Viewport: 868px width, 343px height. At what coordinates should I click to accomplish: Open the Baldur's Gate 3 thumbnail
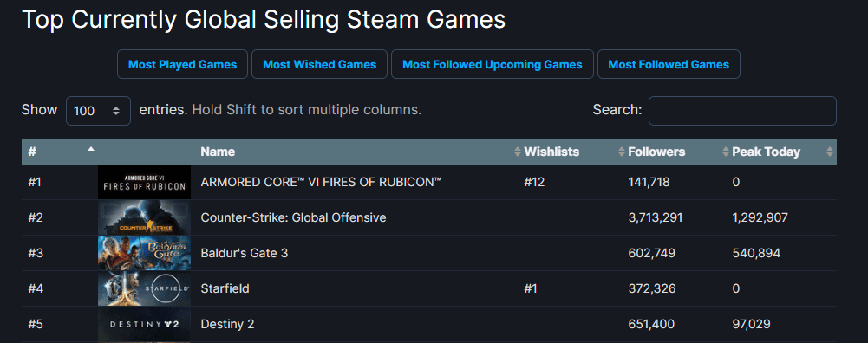click(145, 253)
